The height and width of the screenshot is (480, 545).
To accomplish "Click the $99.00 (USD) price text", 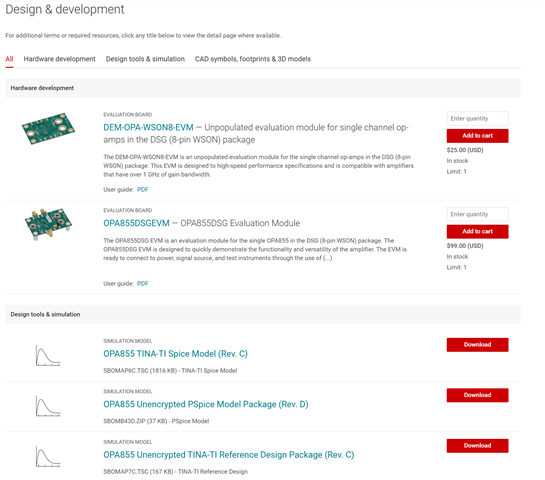I will click(465, 246).
